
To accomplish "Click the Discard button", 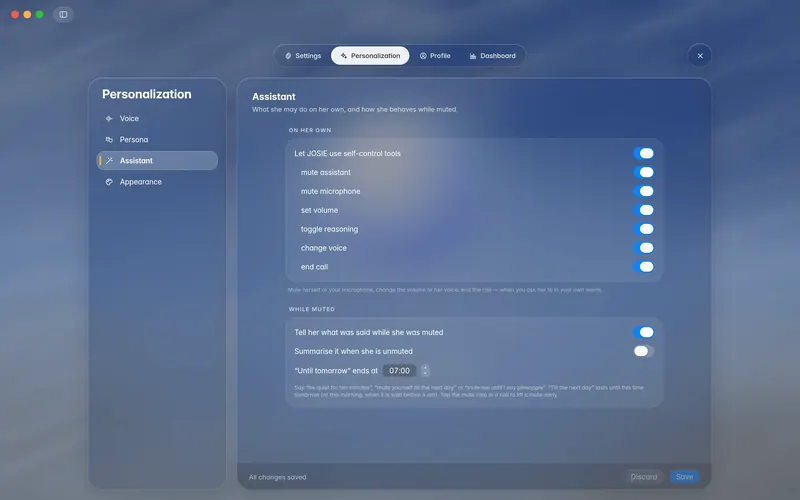I will tap(644, 477).
